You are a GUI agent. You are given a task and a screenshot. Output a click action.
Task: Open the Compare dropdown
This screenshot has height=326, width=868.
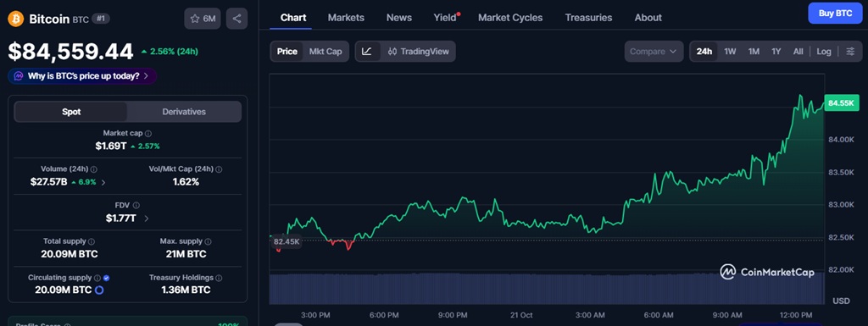[x=654, y=52]
